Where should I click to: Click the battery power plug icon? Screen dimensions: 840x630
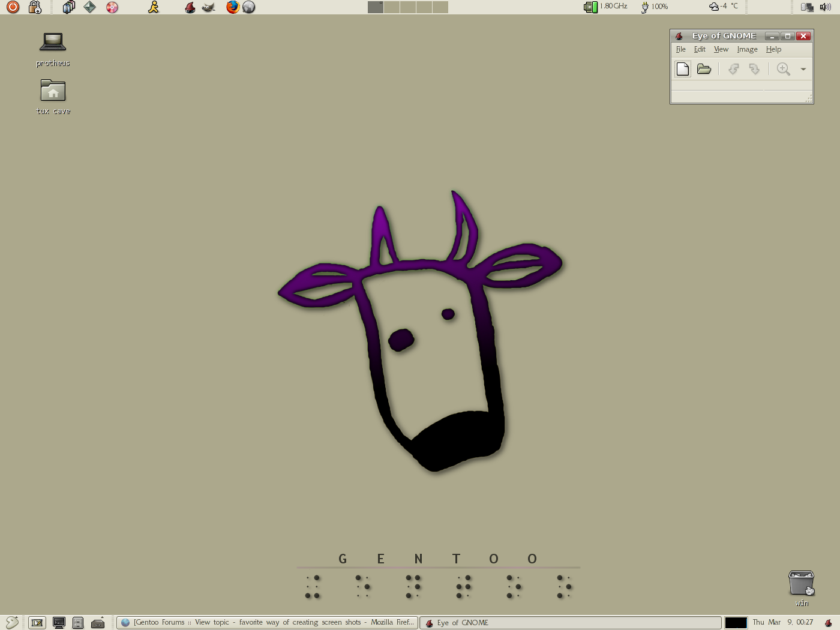pos(645,7)
